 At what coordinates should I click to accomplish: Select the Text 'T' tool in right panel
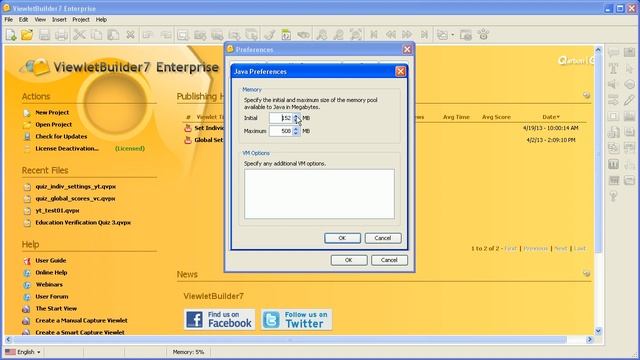[x=613, y=69]
